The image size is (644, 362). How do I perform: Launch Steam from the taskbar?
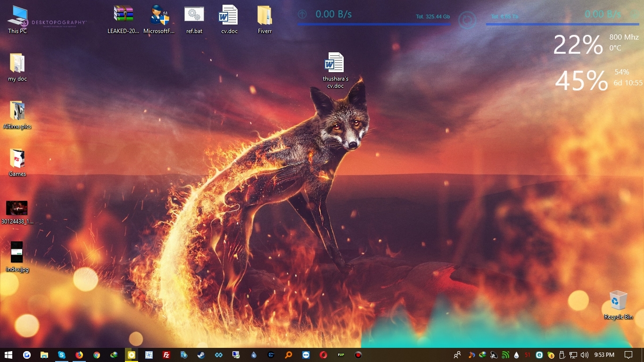click(x=201, y=355)
